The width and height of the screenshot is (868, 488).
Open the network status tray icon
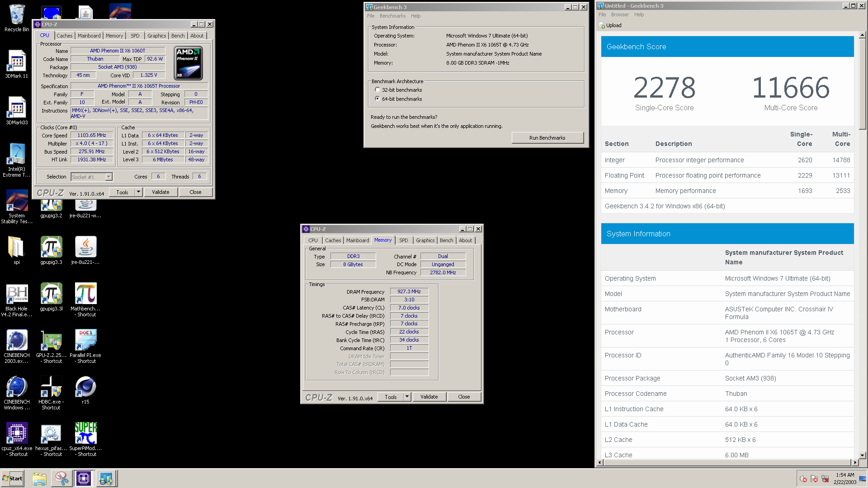click(825, 479)
